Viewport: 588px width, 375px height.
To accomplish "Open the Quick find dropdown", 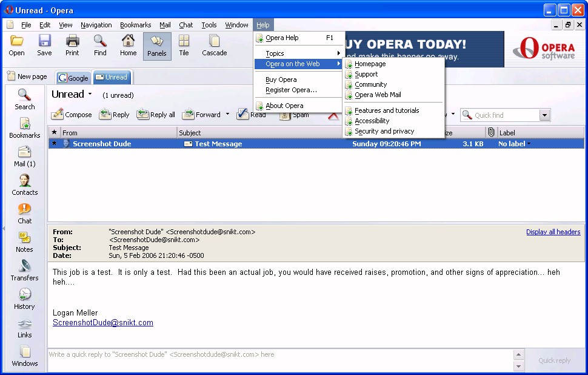I will [545, 115].
